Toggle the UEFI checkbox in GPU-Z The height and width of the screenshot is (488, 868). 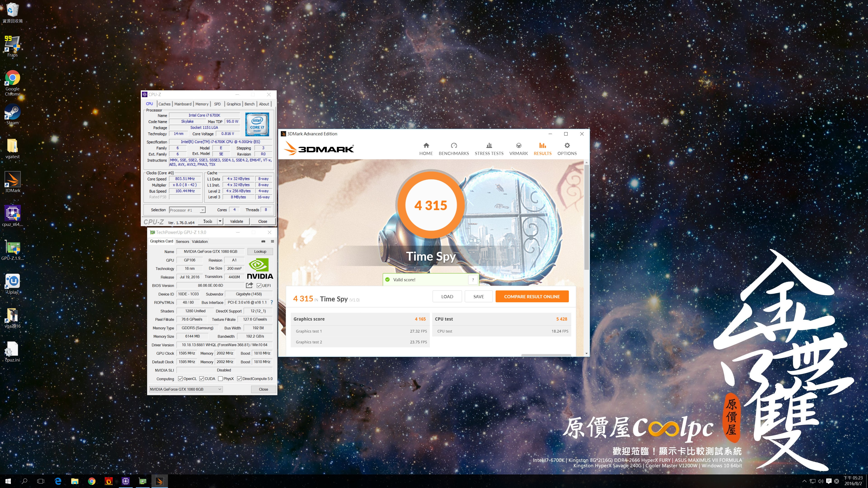[x=259, y=286]
